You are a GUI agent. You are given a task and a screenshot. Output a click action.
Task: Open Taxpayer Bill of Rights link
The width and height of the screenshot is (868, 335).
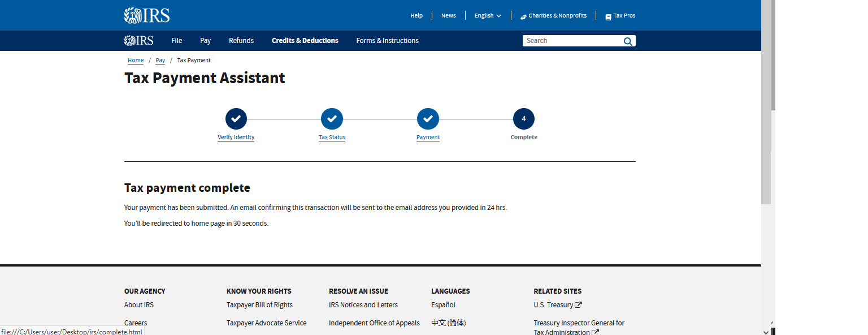pyautogui.click(x=259, y=305)
